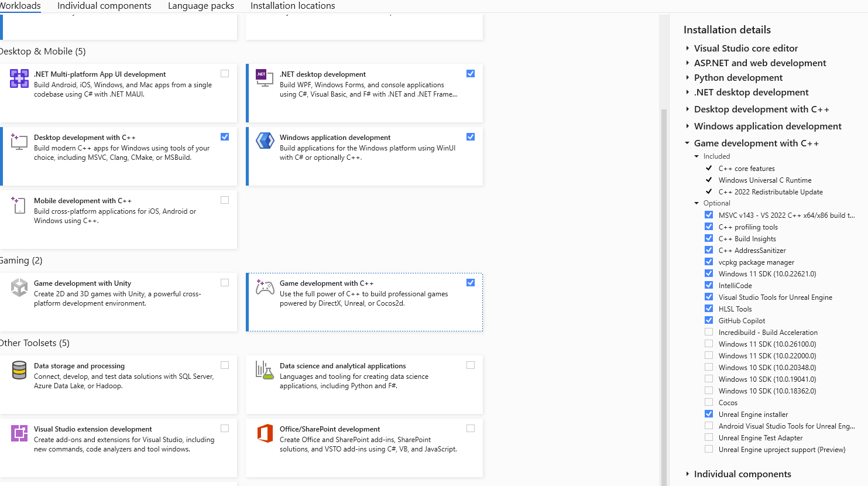
Task: Select 'C++ 2022 Redistributable Update' item
Action: click(x=771, y=192)
